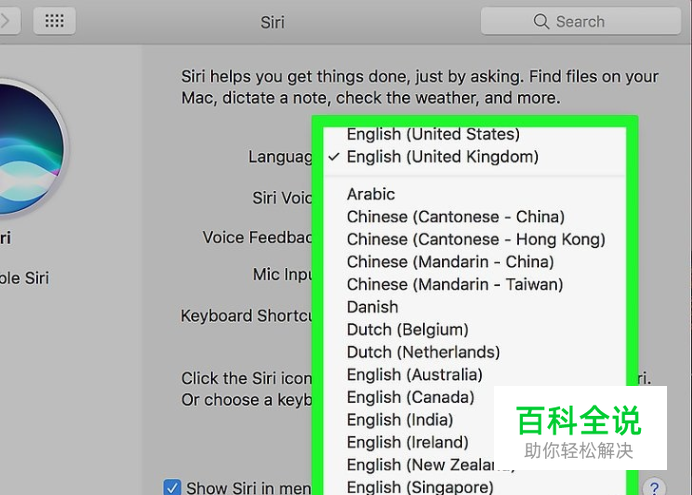Choose Chinese (Mandarin - Taiwan)
The width and height of the screenshot is (692, 495).
(474, 284)
